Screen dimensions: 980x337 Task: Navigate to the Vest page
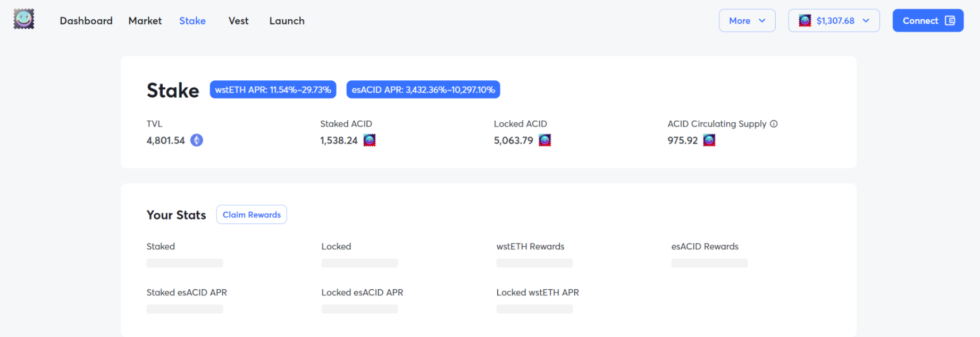pyautogui.click(x=238, y=21)
